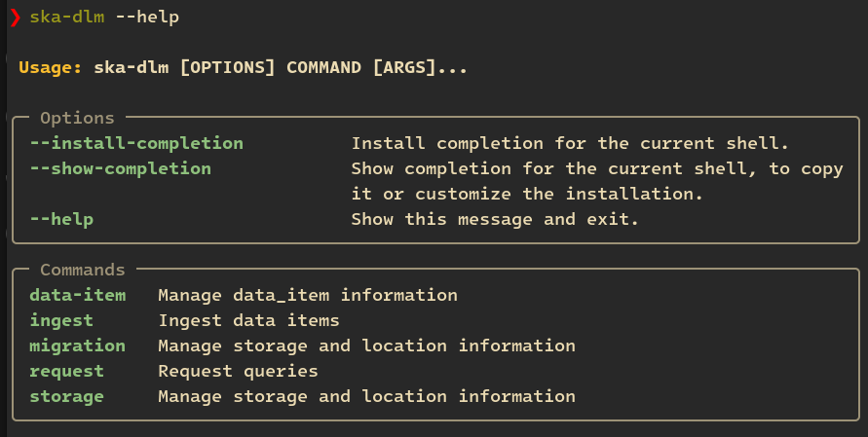Click the Options panel header
Viewport: 868px width, 437px height.
77,119
